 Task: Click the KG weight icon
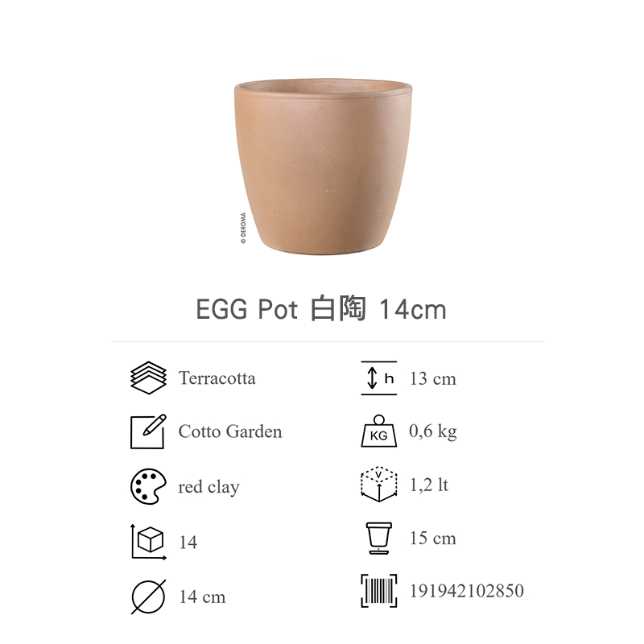[x=378, y=431]
